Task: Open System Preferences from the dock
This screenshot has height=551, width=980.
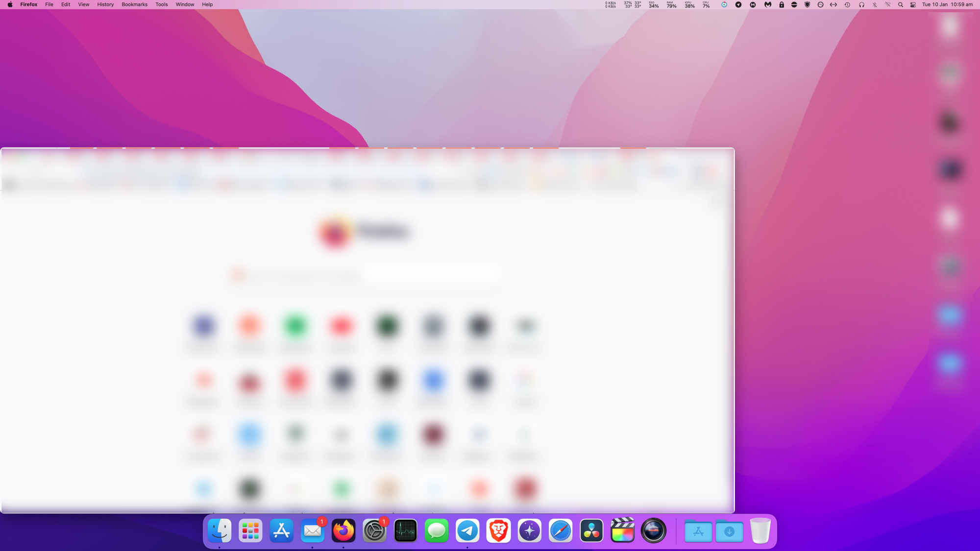Action: (374, 530)
